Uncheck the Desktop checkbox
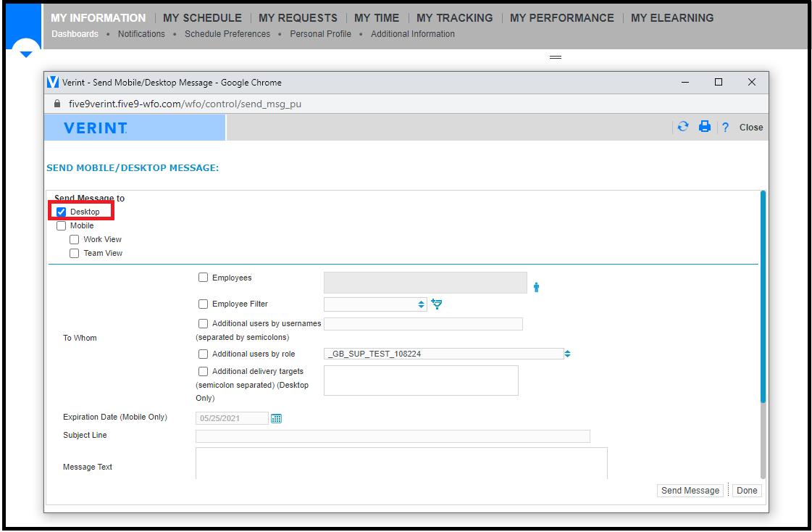The image size is (812, 532). point(61,212)
